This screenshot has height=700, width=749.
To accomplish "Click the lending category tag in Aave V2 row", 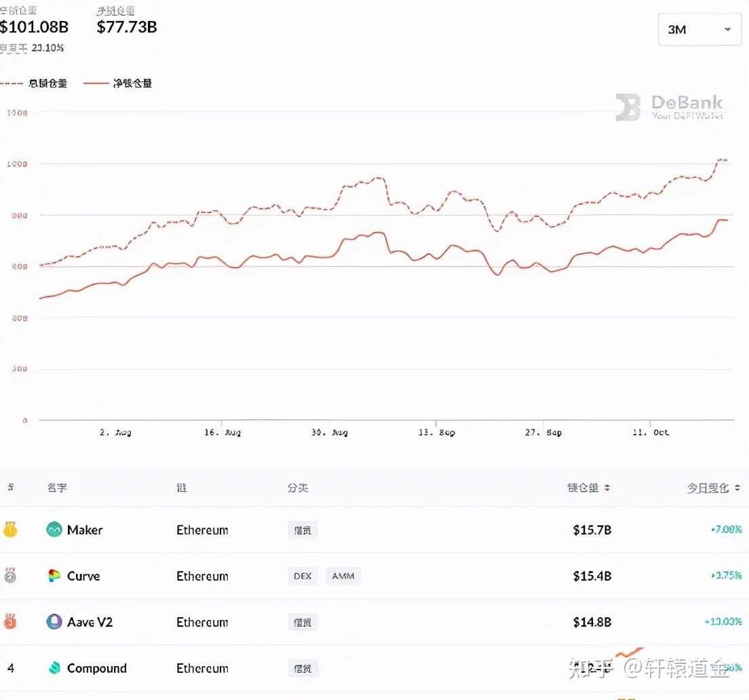I will [x=303, y=622].
